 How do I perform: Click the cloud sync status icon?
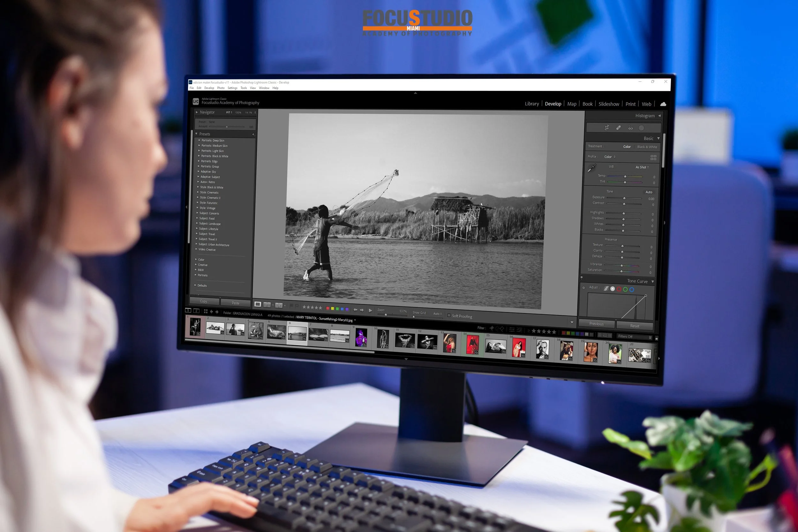coord(663,104)
